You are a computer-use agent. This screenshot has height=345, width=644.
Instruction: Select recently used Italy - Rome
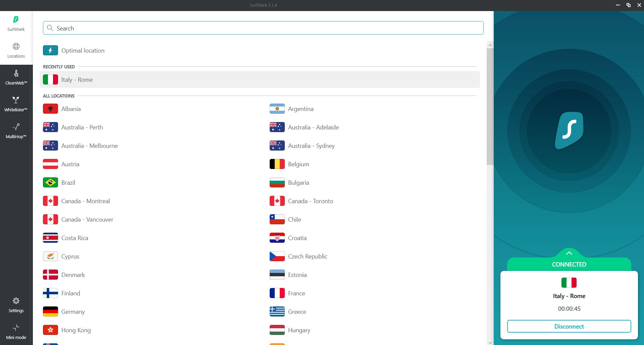(77, 80)
